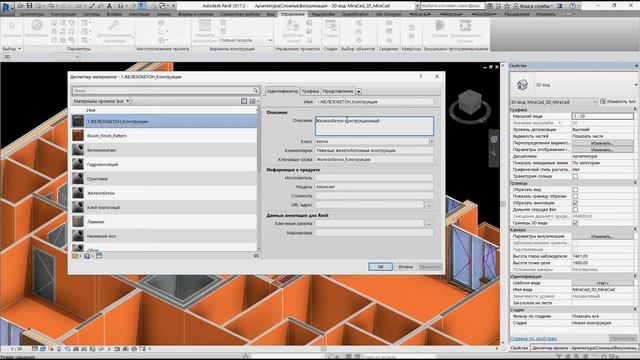Click the ViewCube in the 3D view
Image resolution: width=640 pixels, height=360 pixels.
(x=469, y=101)
